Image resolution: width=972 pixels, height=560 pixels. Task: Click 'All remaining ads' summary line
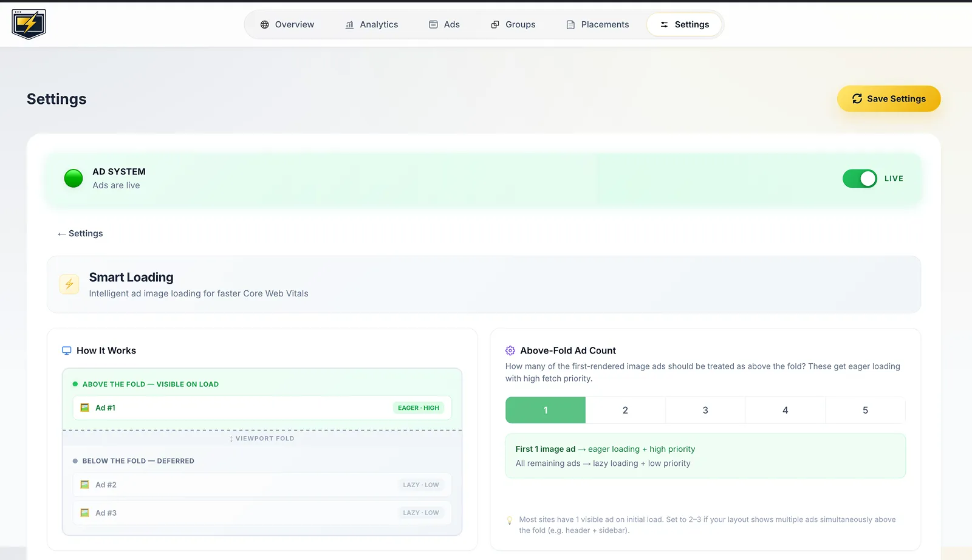(603, 463)
